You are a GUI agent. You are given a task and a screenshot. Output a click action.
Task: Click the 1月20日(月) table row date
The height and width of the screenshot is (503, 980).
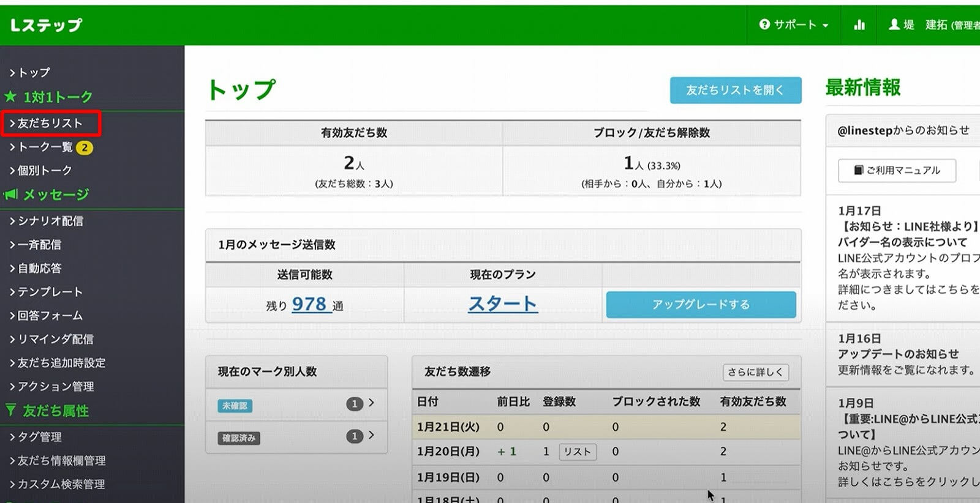[448, 452]
